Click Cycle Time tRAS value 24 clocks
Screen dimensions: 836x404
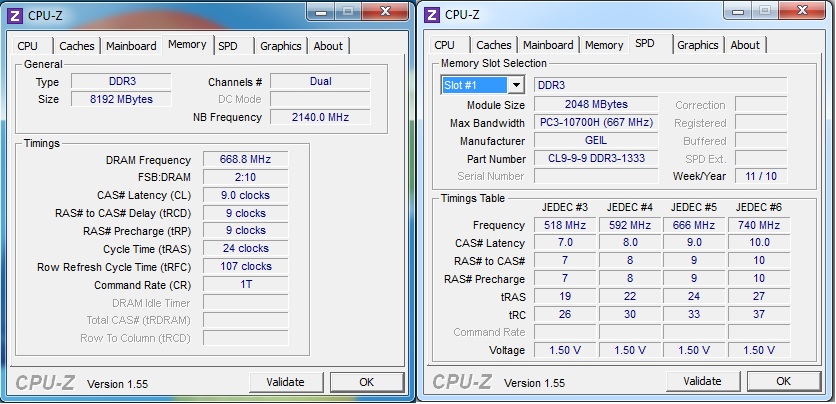246,248
